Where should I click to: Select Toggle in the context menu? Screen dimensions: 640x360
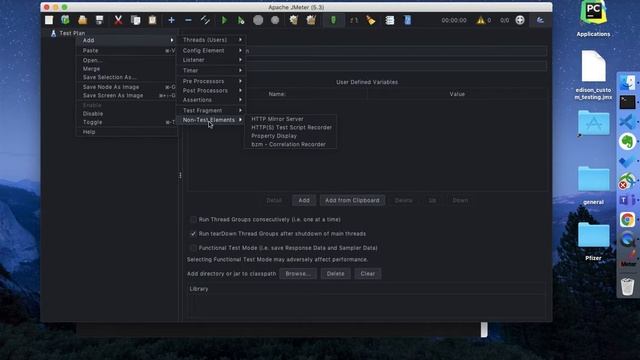[x=127, y=122]
